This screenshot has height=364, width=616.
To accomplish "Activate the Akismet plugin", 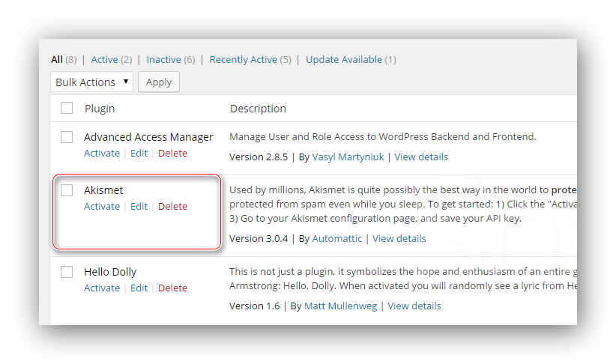I will [101, 206].
